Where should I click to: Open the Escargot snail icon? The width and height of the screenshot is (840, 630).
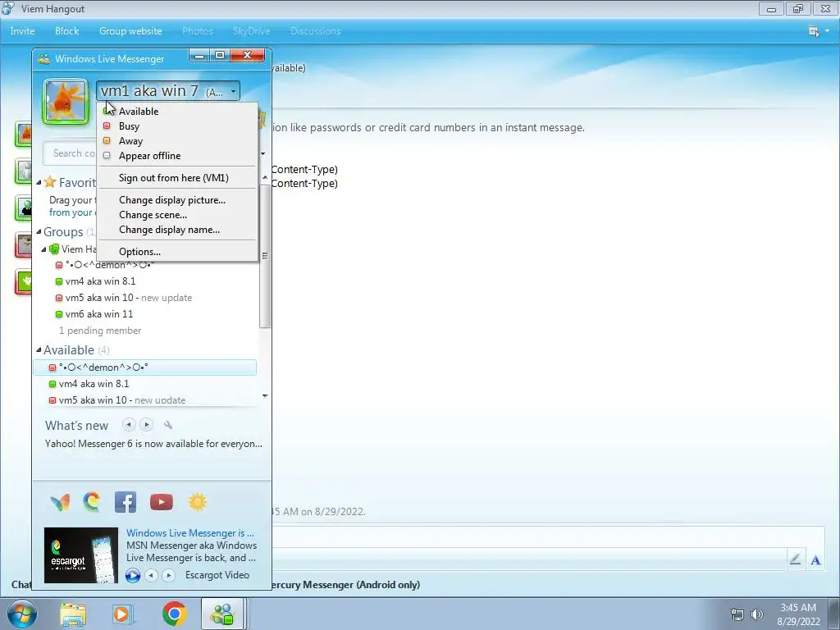pyautogui.click(x=92, y=502)
